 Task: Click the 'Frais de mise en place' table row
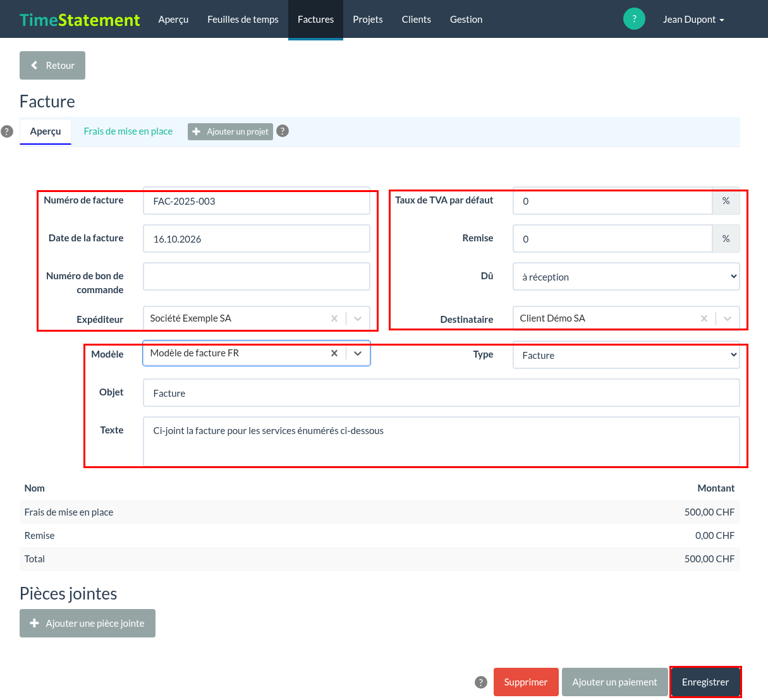[380, 512]
